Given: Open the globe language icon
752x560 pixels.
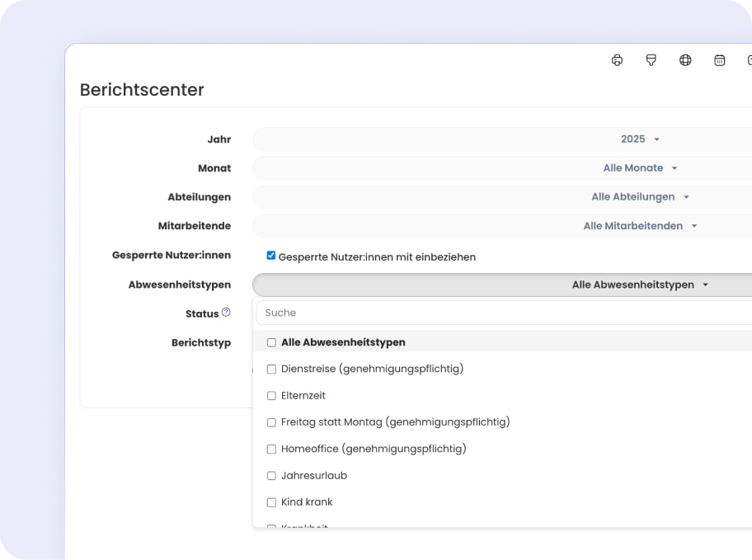Looking at the screenshot, I should point(685,60).
